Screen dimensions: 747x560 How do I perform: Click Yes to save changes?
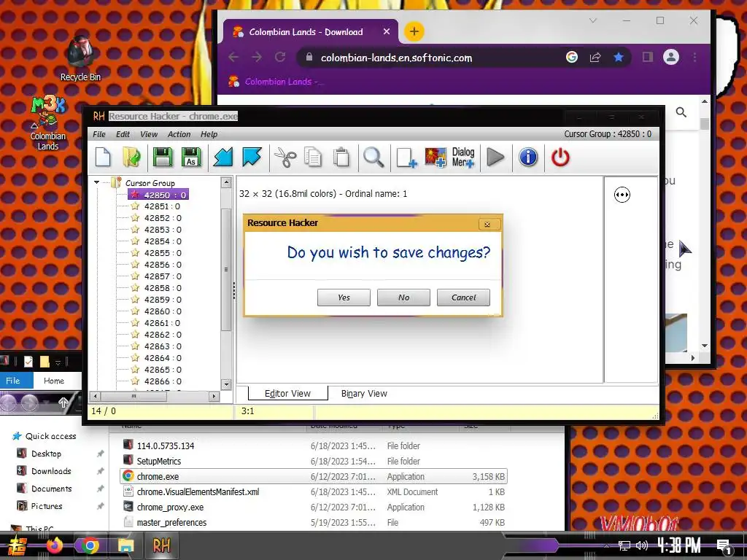click(x=344, y=297)
